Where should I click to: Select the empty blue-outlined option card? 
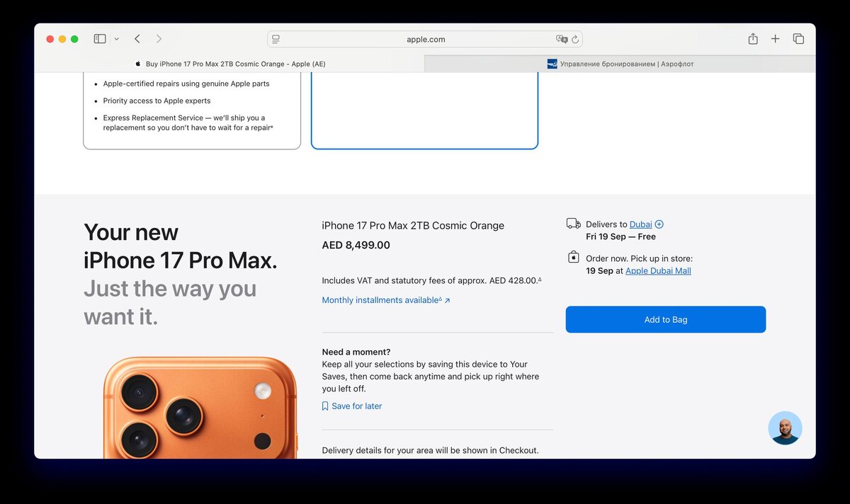pyautogui.click(x=424, y=110)
